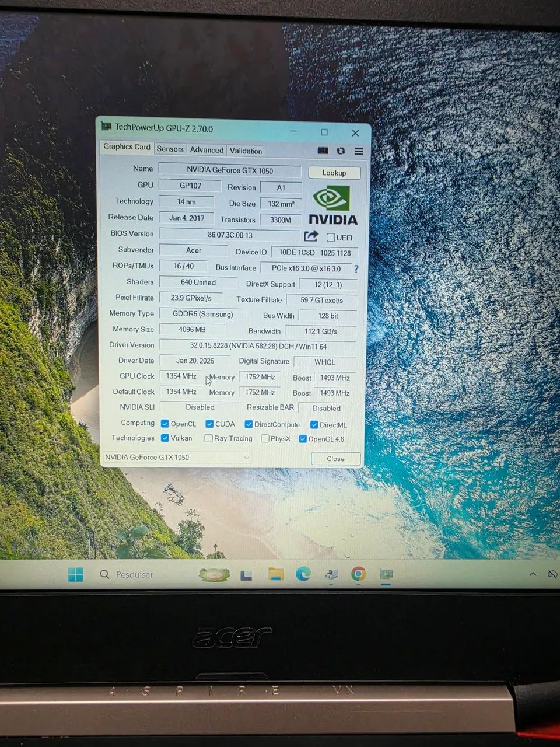
Task: Click the Memory Type value GDDR5 (Samsung)
Action: [202, 314]
